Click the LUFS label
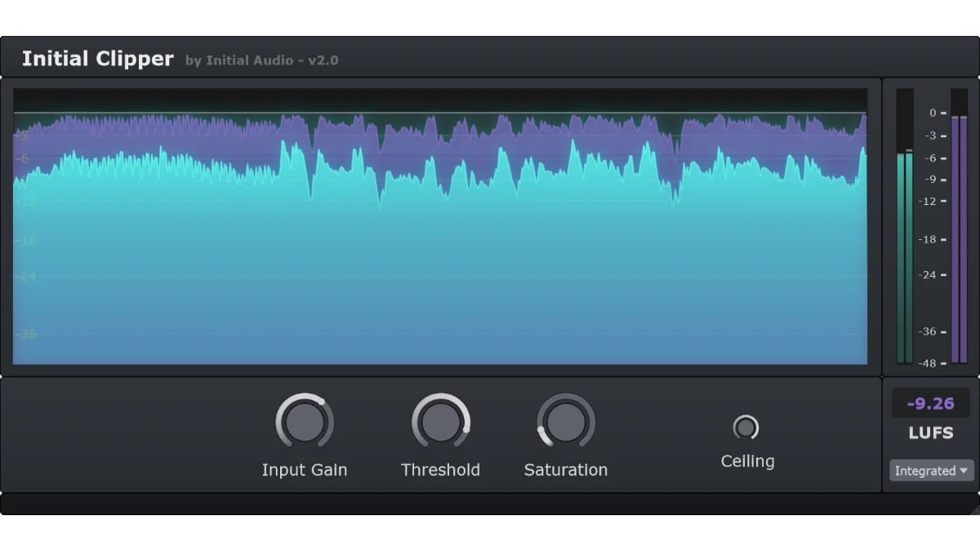The height and width of the screenshot is (551, 980). (931, 433)
